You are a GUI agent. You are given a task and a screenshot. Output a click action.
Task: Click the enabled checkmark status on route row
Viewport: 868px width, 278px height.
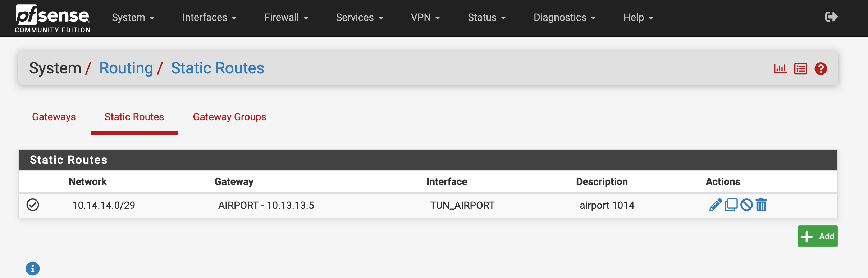(33, 205)
